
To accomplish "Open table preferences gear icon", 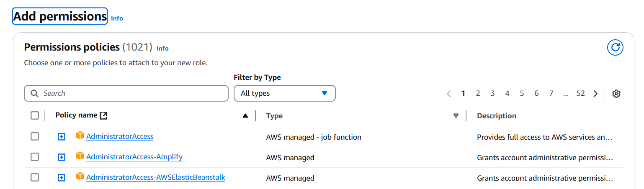I will (616, 94).
